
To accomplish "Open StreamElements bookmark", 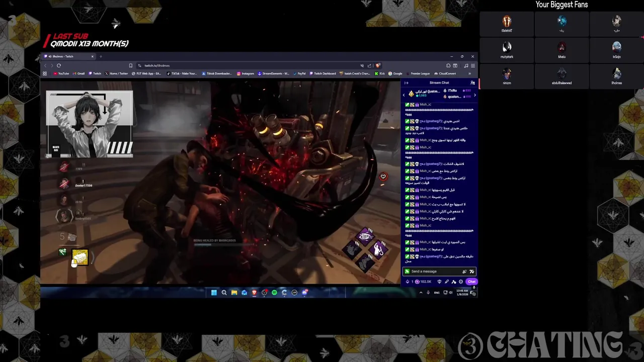I will [273, 73].
